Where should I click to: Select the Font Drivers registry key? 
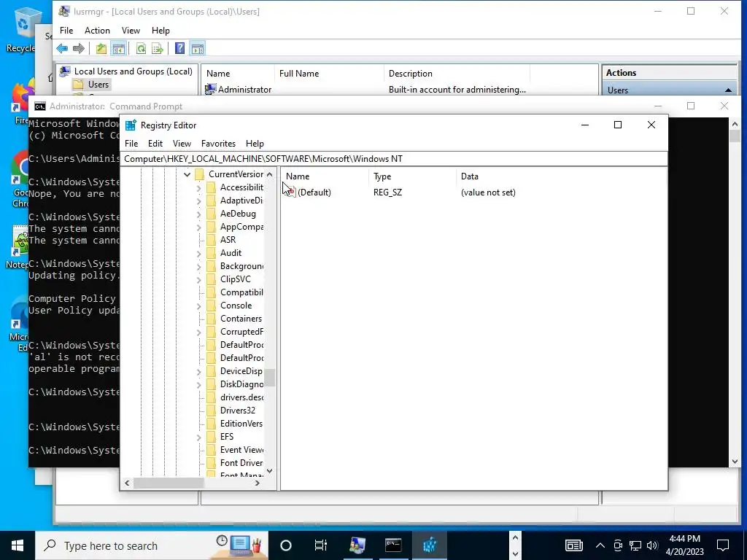point(241,463)
